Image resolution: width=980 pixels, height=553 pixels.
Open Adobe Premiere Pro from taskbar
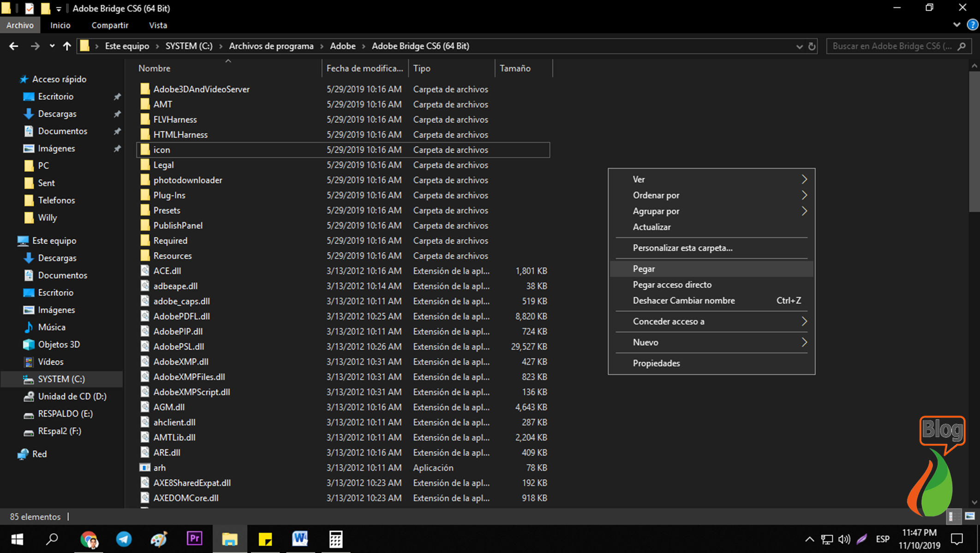pos(194,539)
